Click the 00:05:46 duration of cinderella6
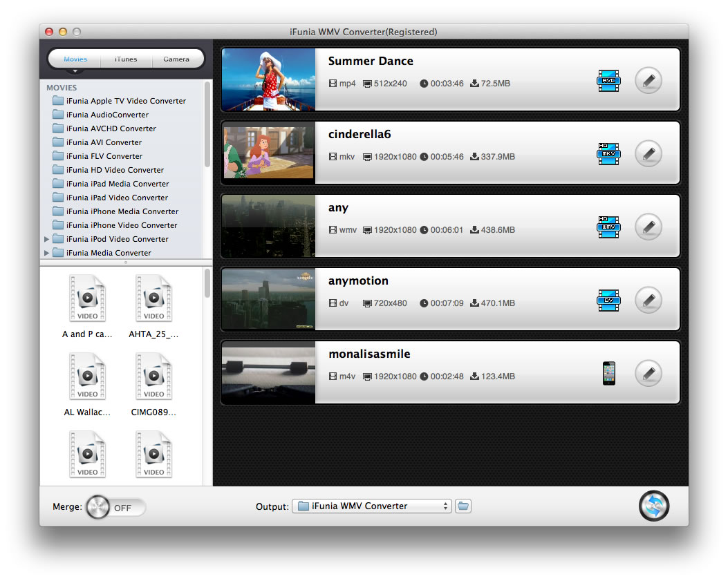This screenshot has height=581, width=728. pos(447,157)
